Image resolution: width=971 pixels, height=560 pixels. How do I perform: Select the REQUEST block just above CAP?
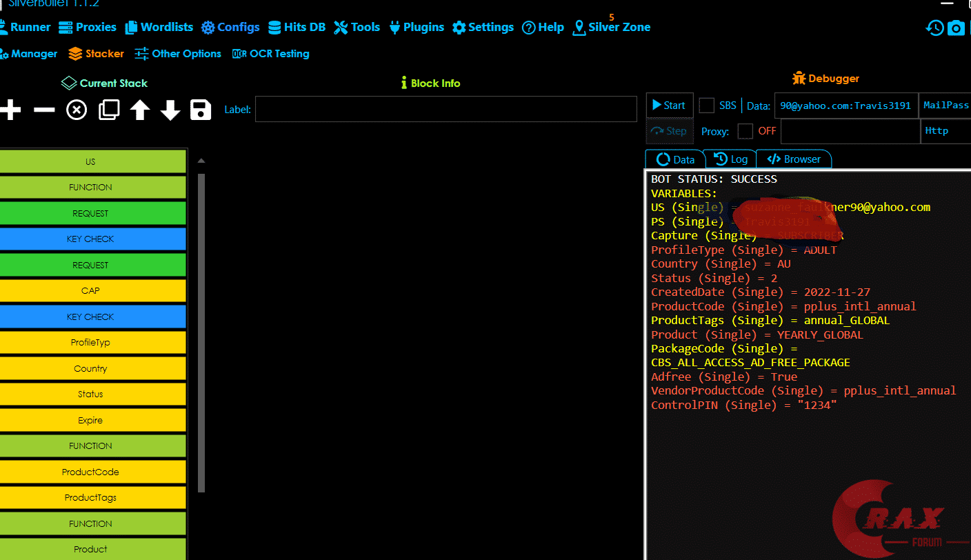92,265
